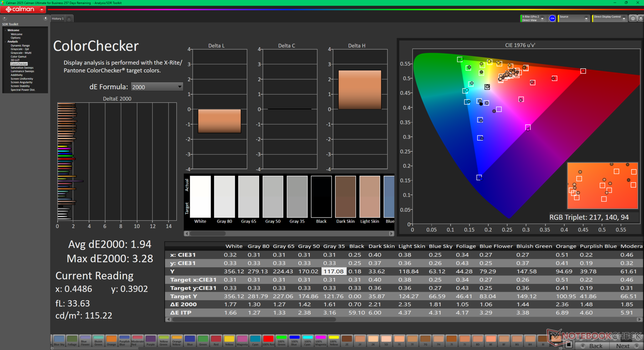Select the Blue Flower patch

85,341
